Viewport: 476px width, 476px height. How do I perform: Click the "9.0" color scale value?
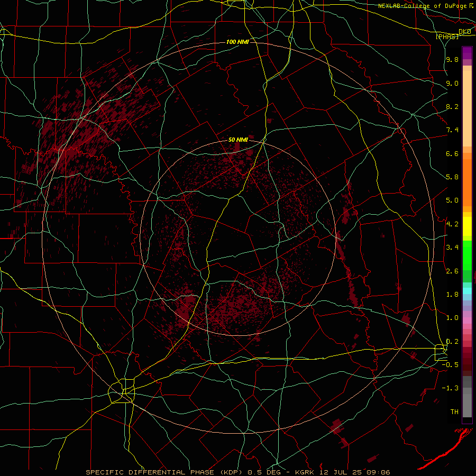click(x=452, y=84)
